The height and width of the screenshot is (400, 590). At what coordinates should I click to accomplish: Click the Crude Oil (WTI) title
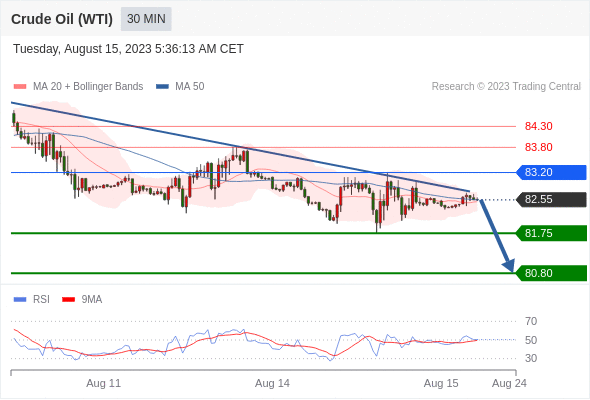click(62, 19)
